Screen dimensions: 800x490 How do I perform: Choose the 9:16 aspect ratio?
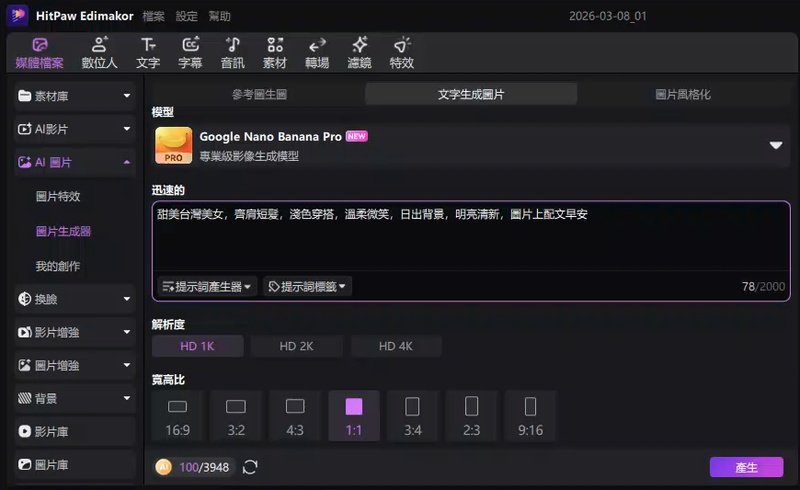(x=530, y=416)
